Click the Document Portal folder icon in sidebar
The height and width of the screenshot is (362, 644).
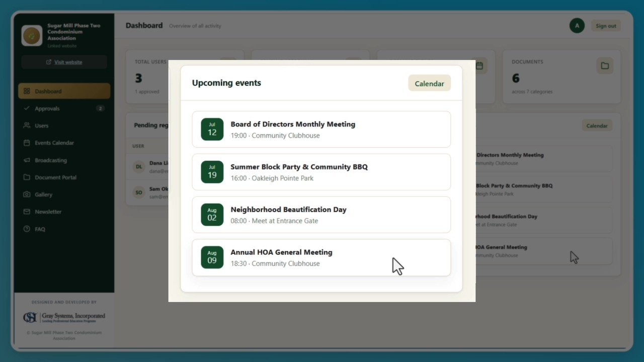tap(27, 177)
